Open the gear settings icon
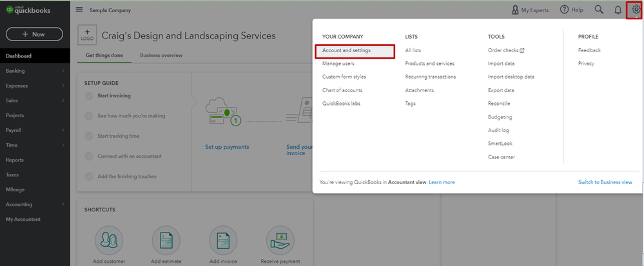Screen dimensions: 644x266 636,10
